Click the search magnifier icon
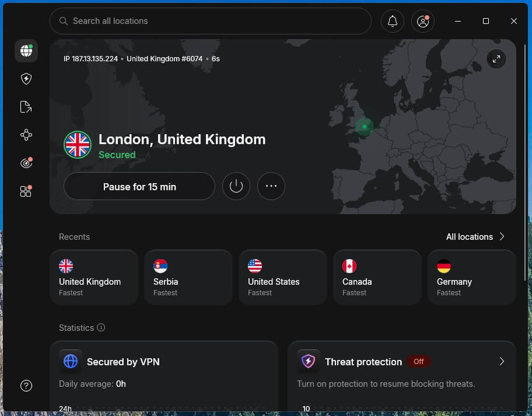 coord(64,21)
